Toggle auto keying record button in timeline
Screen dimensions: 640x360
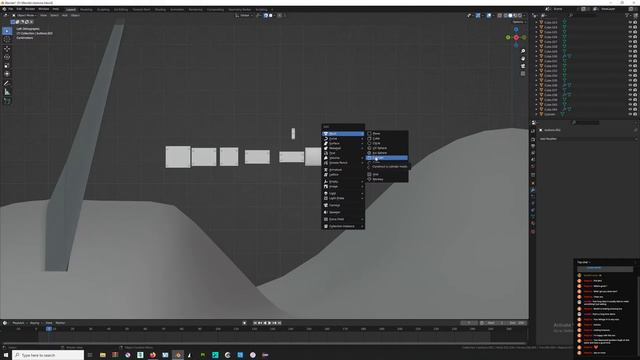[244, 323]
